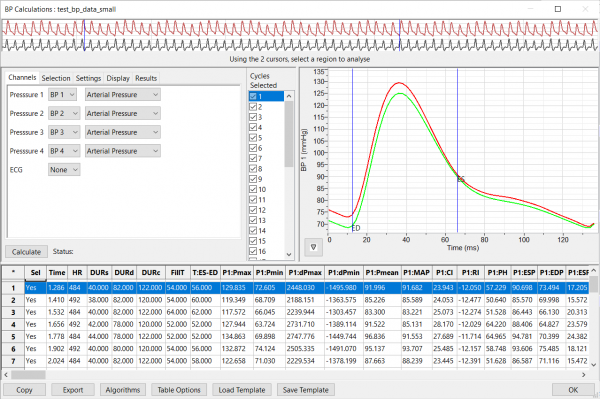
Task: Click the Save Template button
Action: tap(306, 390)
